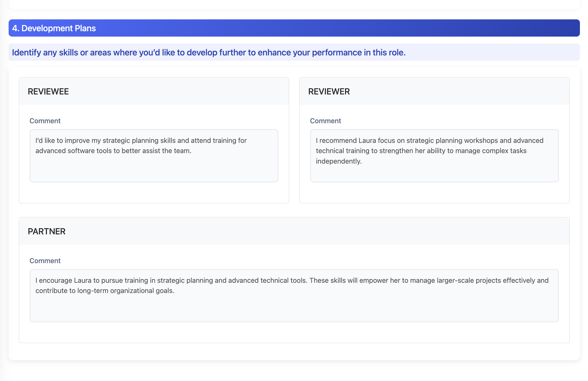Click into the Partner comment field
This screenshot has width=588, height=381.
click(294, 295)
